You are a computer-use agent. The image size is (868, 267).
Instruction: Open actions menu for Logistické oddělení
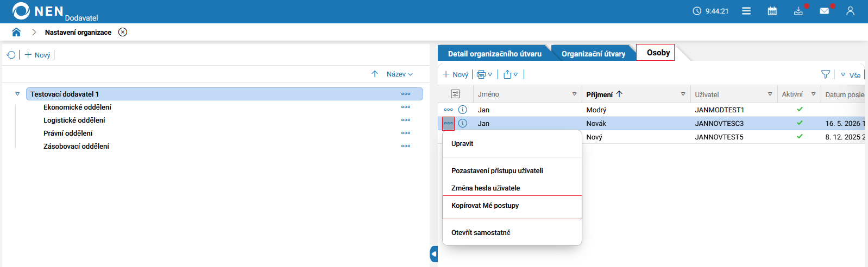(x=406, y=120)
